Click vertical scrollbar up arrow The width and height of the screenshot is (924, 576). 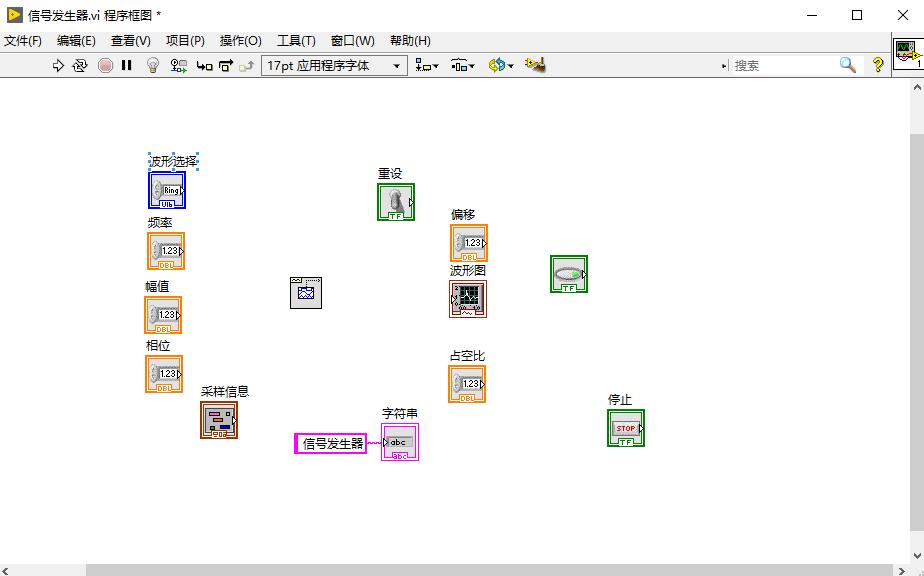(917, 87)
